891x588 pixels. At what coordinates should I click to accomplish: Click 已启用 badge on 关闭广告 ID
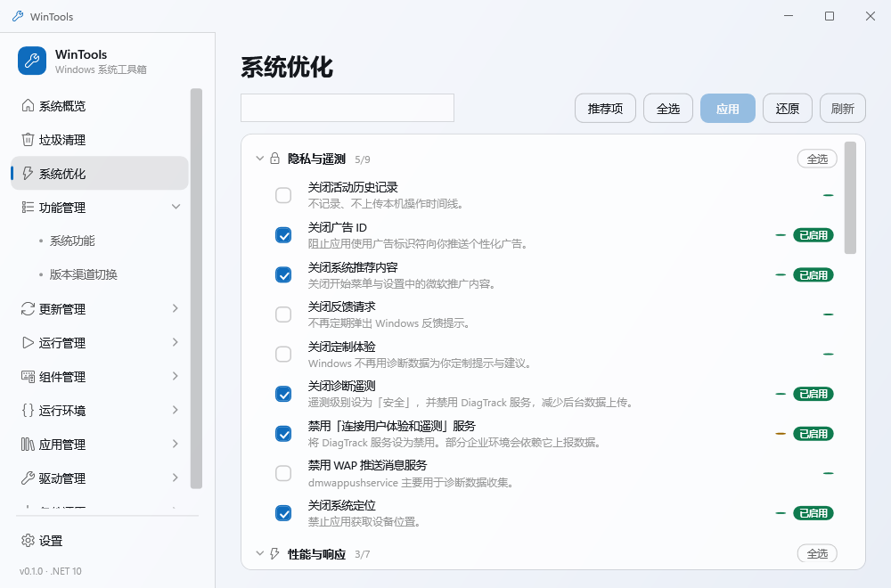tap(813, 234)
